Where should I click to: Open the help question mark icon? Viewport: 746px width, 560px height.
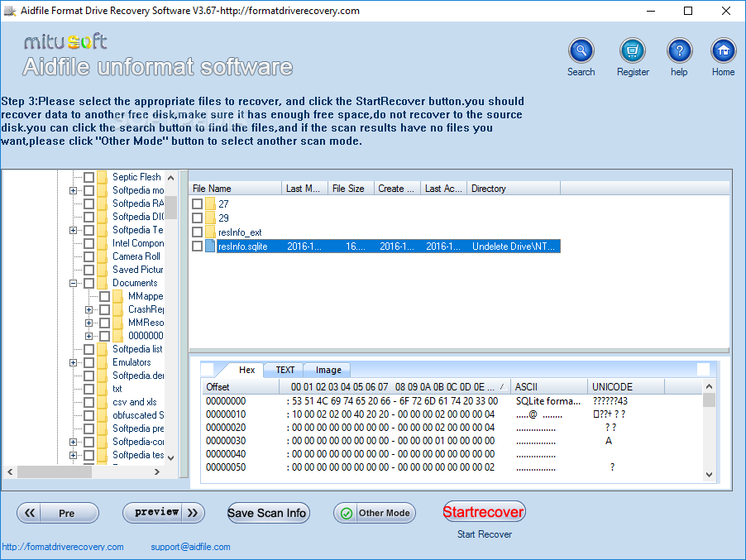coord(679,50)
